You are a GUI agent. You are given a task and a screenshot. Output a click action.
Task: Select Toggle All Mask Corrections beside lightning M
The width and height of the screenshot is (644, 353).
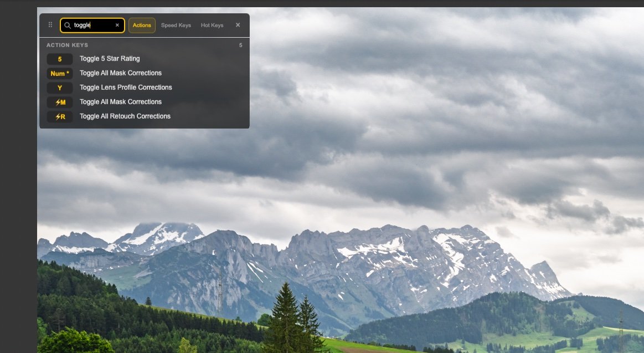121,102
